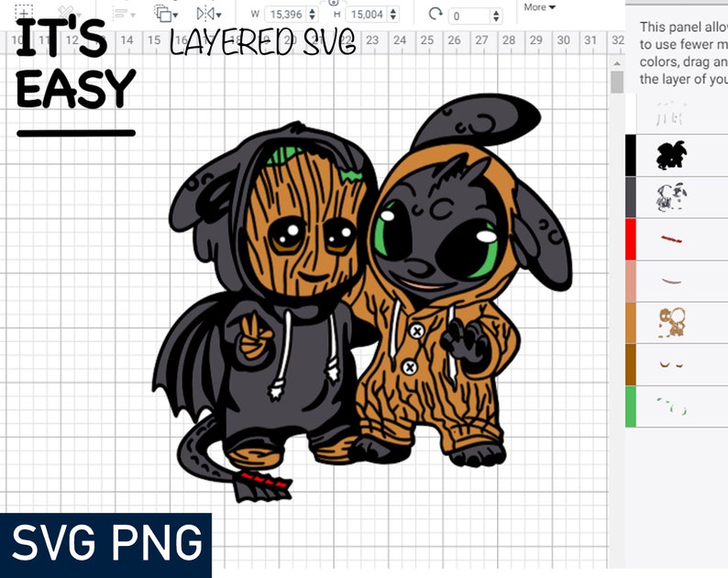Increase width with the W up arrow
Viewport: 728px width, 578px height.
(313, 11)
